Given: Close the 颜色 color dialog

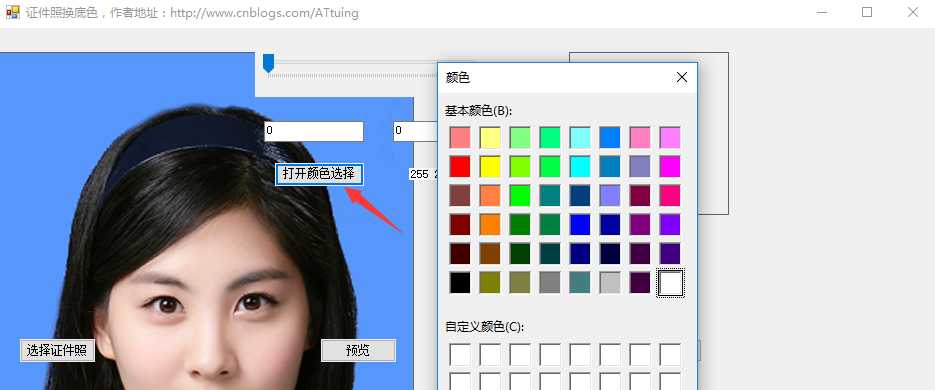Looking at the screenshot, I should (x=682, y=78).
